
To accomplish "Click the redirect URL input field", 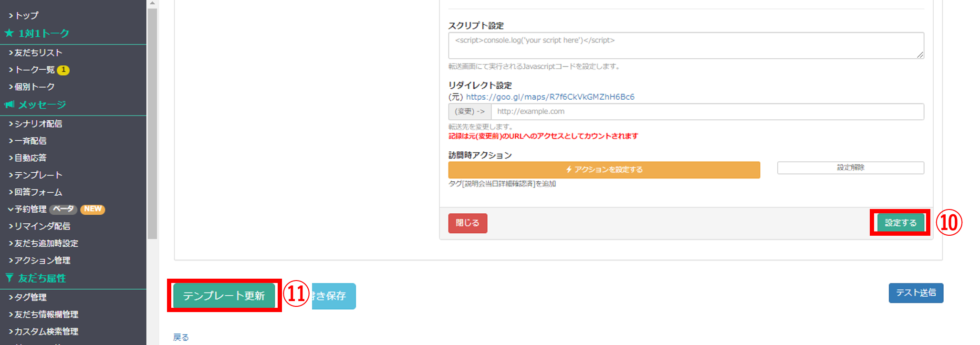I will pos(708,112).
